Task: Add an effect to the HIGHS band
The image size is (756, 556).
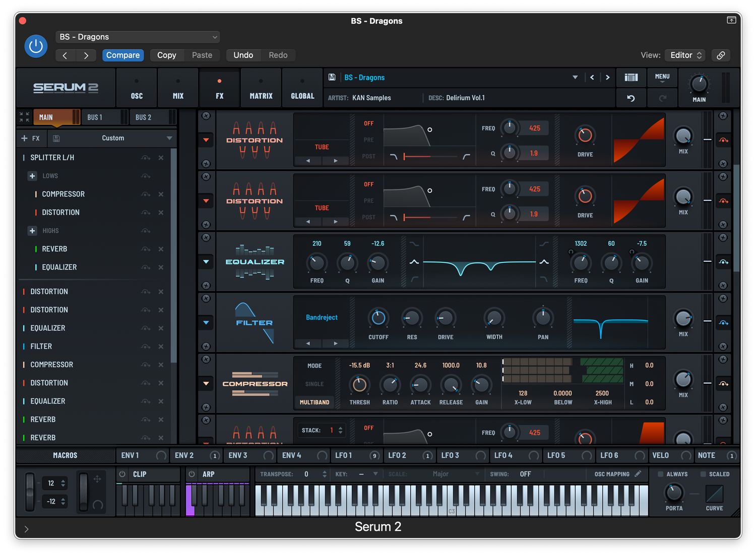Action: coord(32,231)
